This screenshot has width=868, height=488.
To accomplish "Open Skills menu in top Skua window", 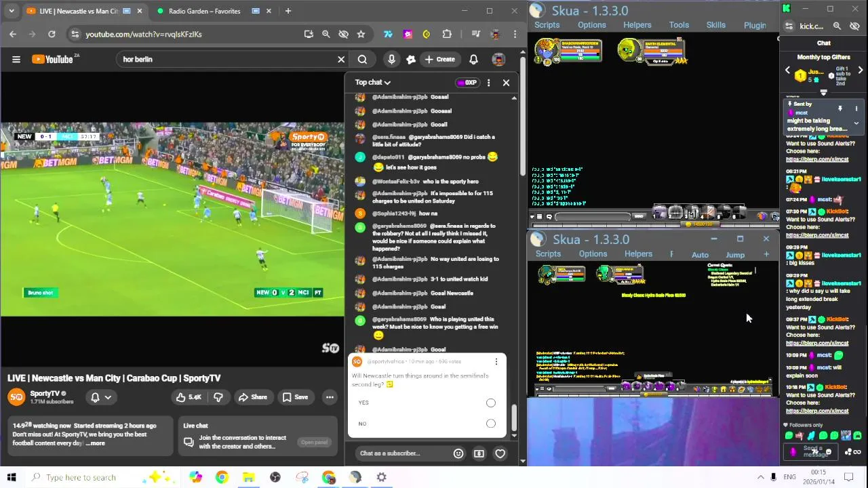I will 716,25.
